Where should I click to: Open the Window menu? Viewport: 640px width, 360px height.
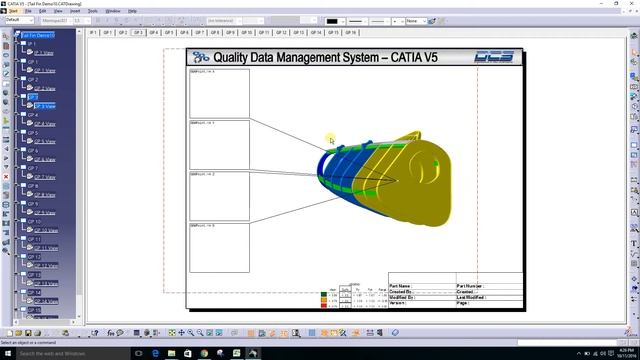click(113, 11)
